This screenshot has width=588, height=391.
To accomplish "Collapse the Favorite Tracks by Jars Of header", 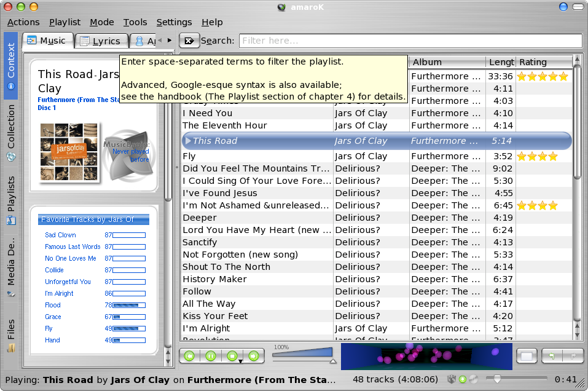I will tap(93, 219).
